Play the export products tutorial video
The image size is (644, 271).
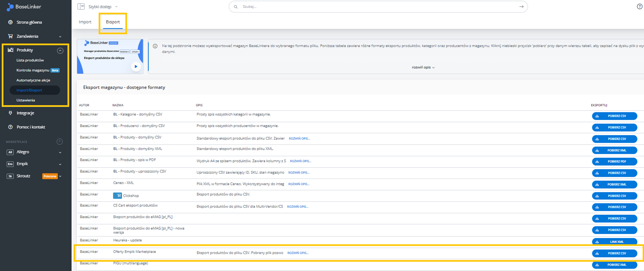click(136, 66)
